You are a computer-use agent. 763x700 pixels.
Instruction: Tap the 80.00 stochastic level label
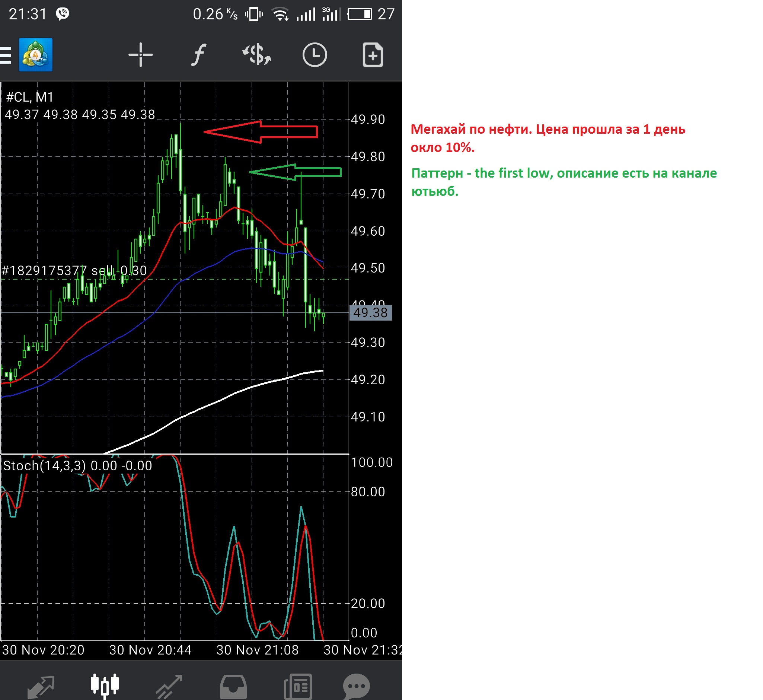click(x=368, y=492)
